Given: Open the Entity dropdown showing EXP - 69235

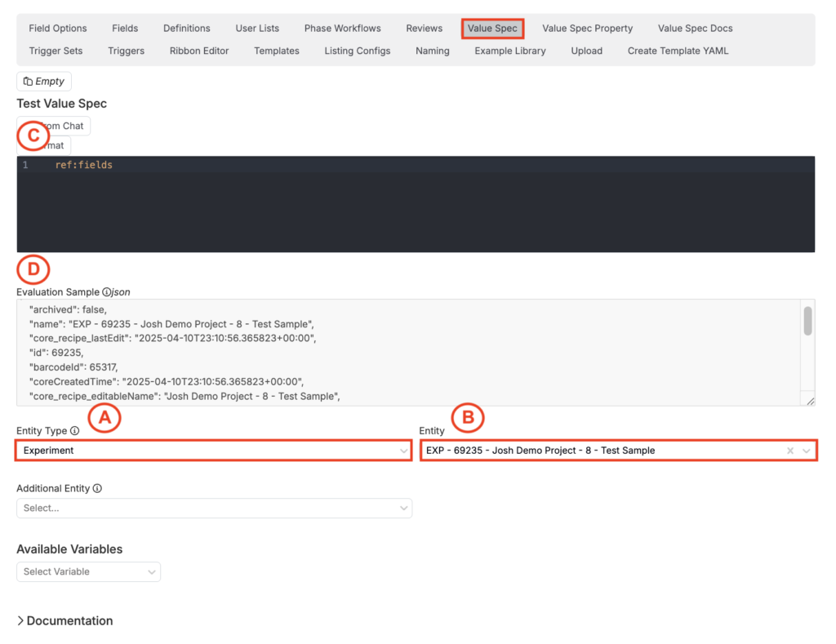Looking at the screenshot, I should pos(619,451).
